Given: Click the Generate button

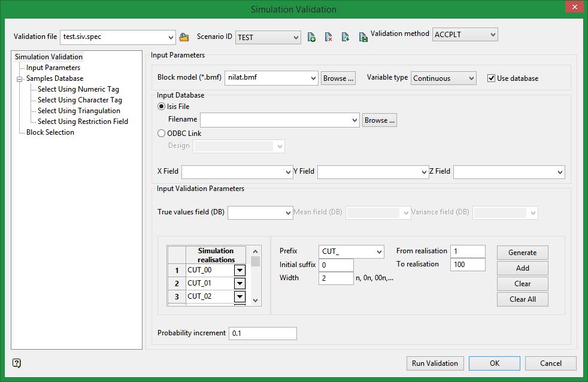Looking at the screenshot, I should [x=522, y=253].
